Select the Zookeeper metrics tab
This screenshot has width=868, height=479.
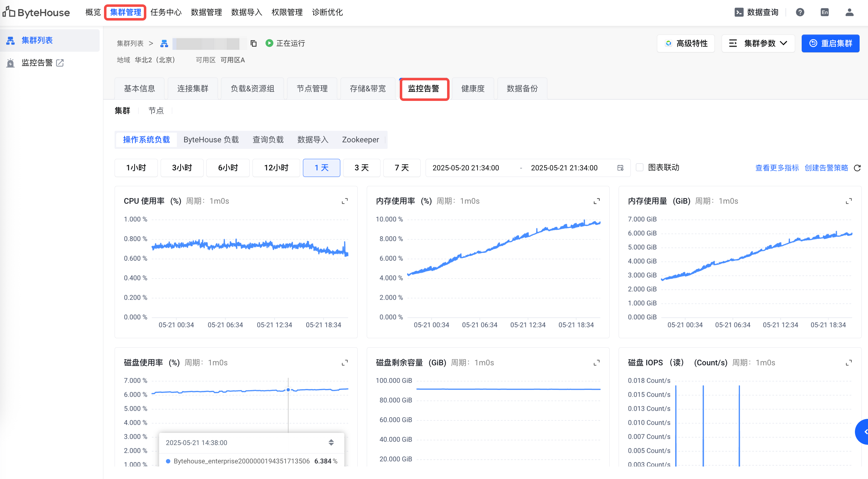pyautogui.click(x=361, y=140)
